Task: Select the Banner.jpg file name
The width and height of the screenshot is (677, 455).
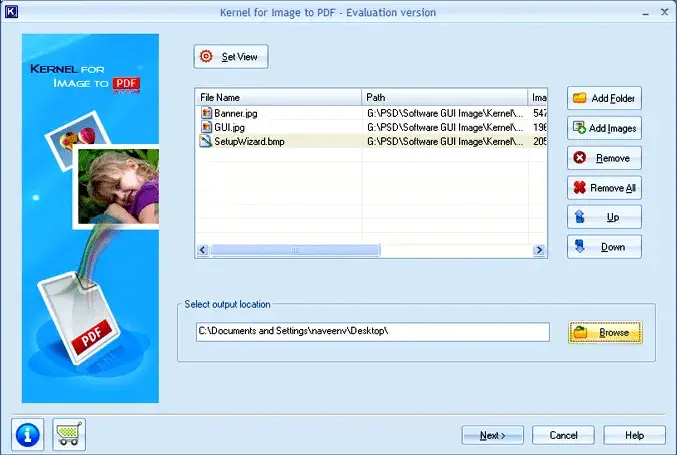Action: pyautogui.click(x=236, y=114)
